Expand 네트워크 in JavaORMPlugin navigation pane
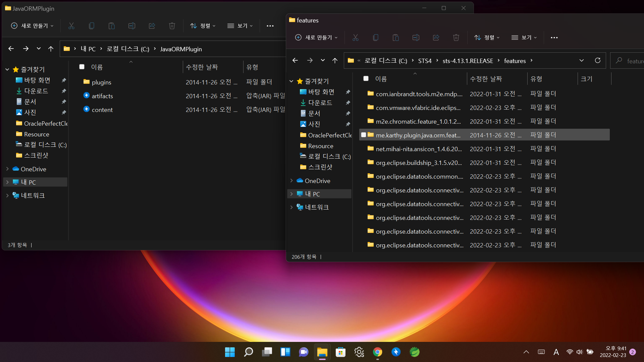This screenshot has width=644, height=362. (x=7, y=195)
